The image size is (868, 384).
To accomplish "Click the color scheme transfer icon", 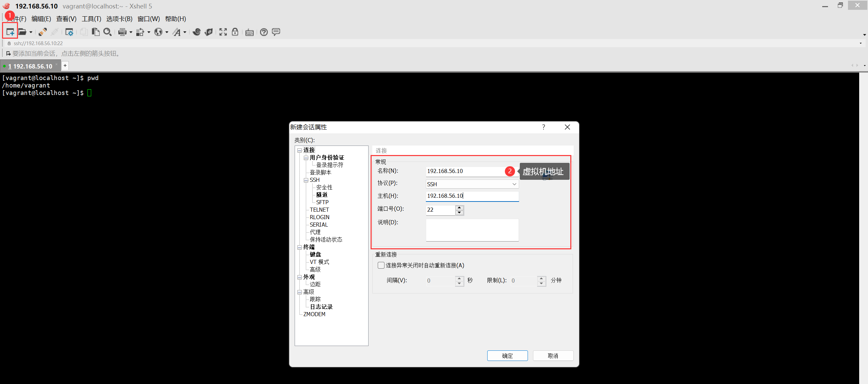I will tap(140, 32).
